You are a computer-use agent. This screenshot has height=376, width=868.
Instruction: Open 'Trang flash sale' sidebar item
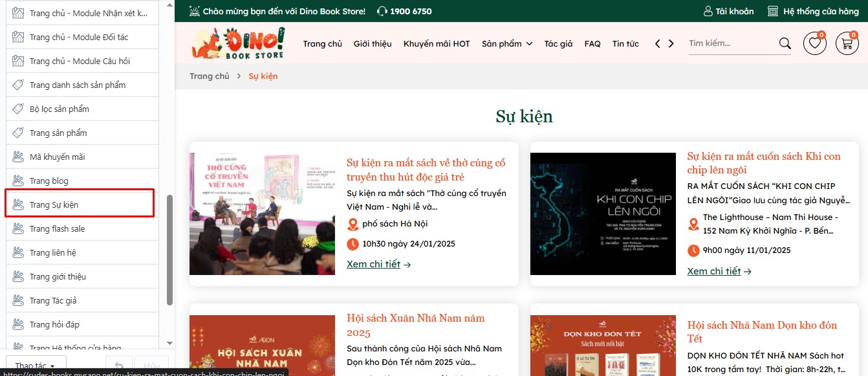82,228
